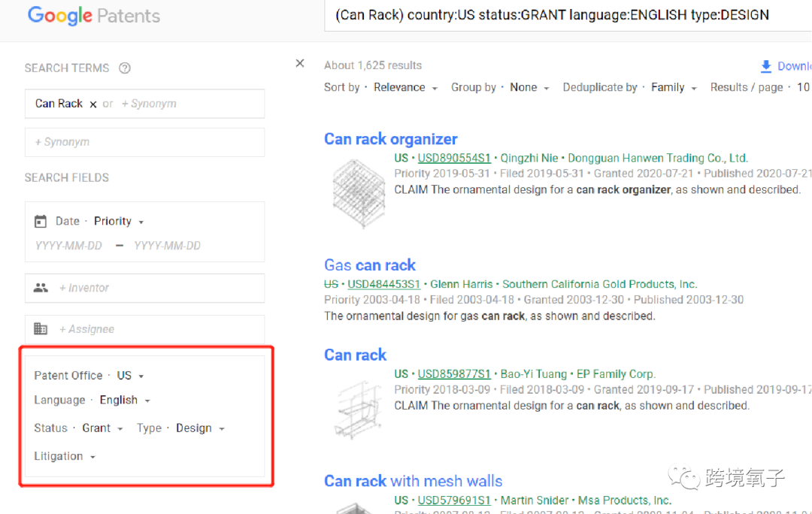The image size is (812, 514).
Task: Expand the Litigation dropdown
Action: [65, 456]
